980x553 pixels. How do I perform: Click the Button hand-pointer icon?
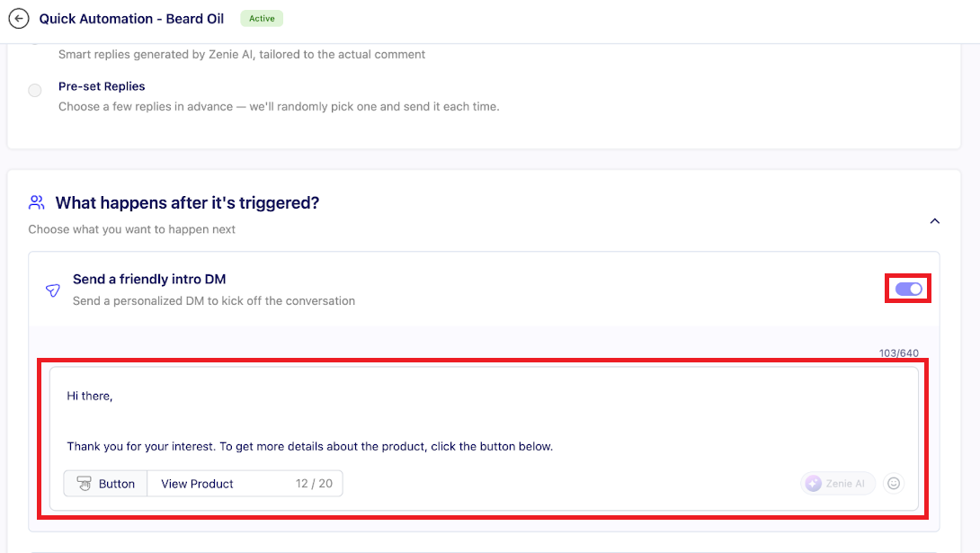[x=85, y=484]
